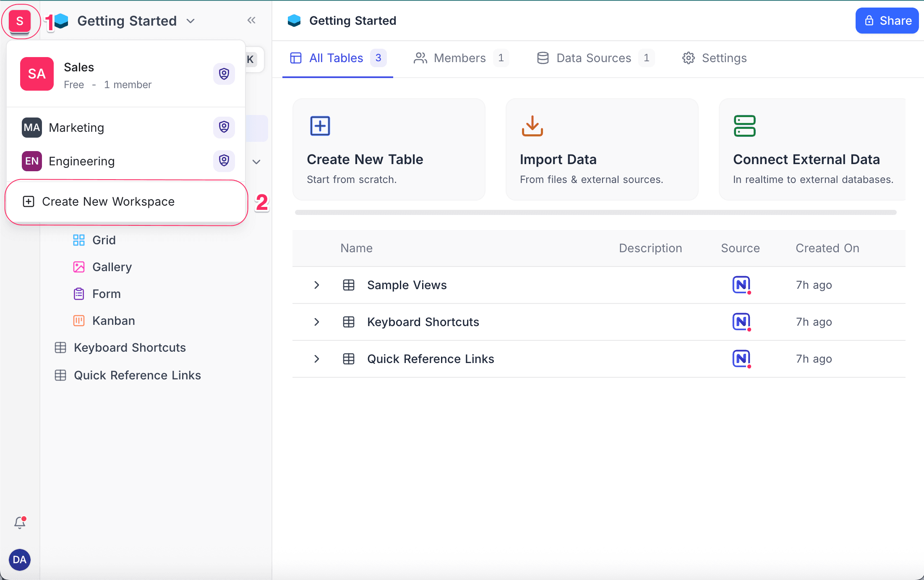
Task: Click the horizontal scrollbar under the cards
Action: pos(595,212)
